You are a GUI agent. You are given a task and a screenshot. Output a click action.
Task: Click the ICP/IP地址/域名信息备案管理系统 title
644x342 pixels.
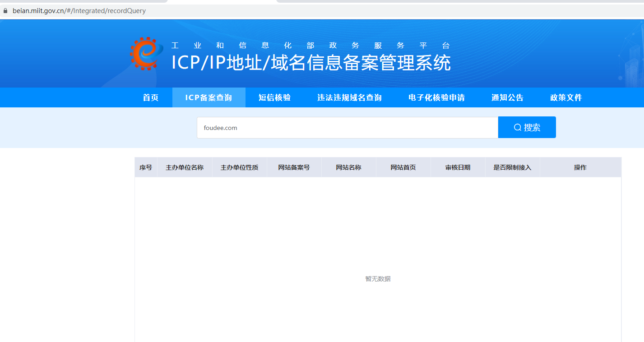[311, 63]
